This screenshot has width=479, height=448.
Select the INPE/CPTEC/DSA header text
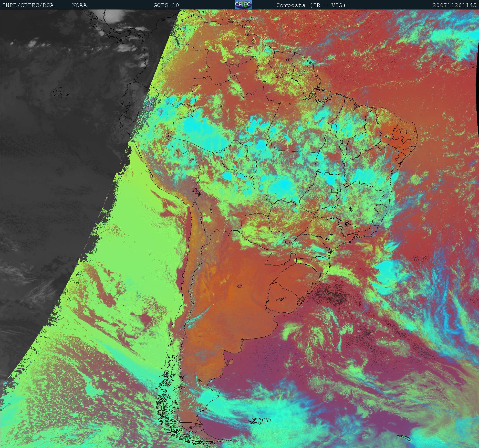coord(28,5)
